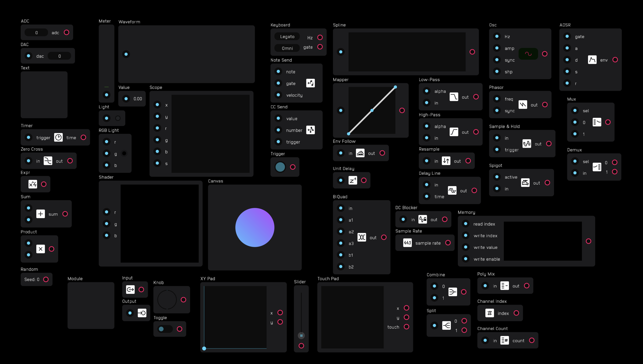Click the Channel Index hash icon

click(x=490, y=313)
